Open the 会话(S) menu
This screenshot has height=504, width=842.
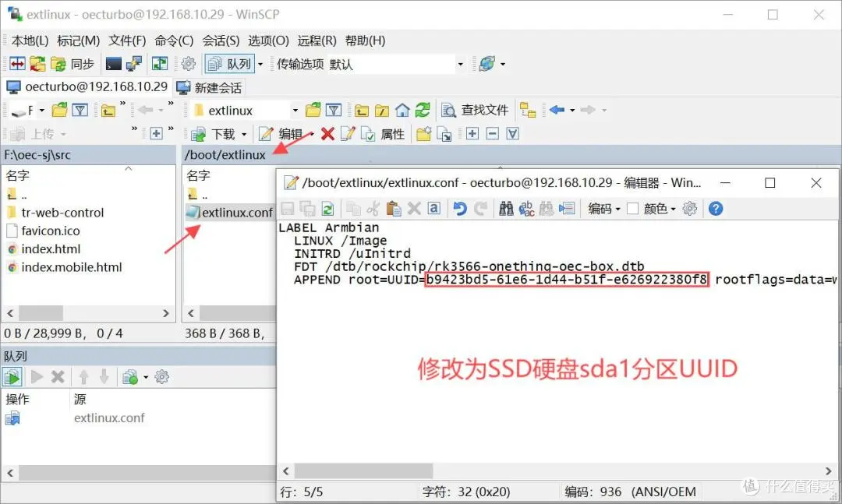tap(221, 41)
